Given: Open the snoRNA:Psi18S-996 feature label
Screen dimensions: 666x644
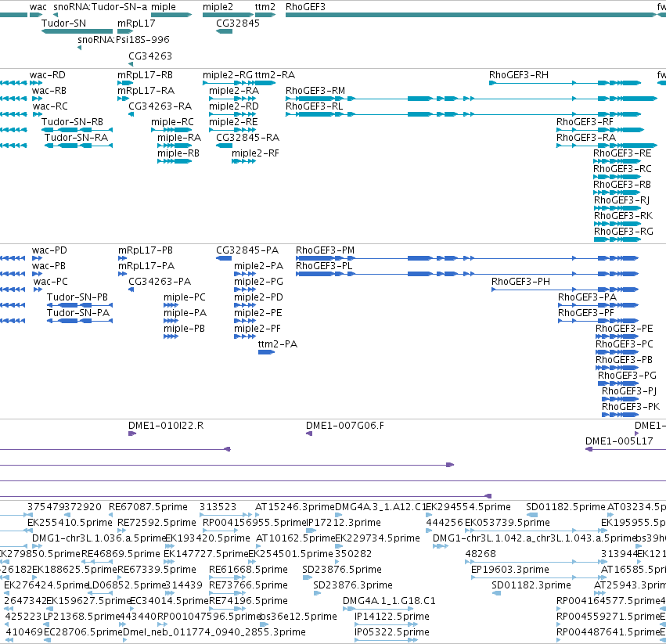Looking at the screenshot, I should [124, 40].
